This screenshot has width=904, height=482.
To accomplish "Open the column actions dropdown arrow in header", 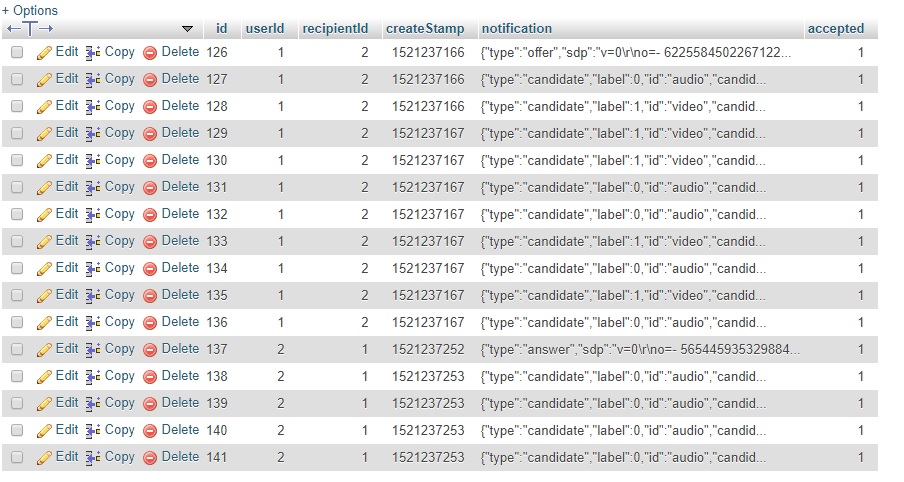I will (x=187, y=29).
